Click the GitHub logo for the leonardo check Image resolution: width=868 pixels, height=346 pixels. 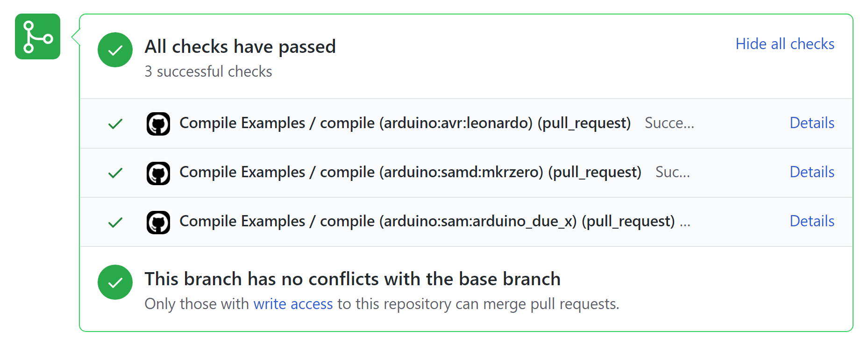click(x=158, y=123)
